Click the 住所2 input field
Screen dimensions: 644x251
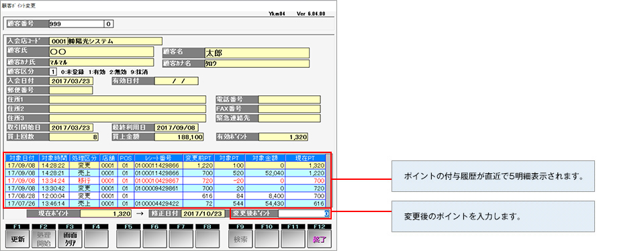[x=128, y=109]
